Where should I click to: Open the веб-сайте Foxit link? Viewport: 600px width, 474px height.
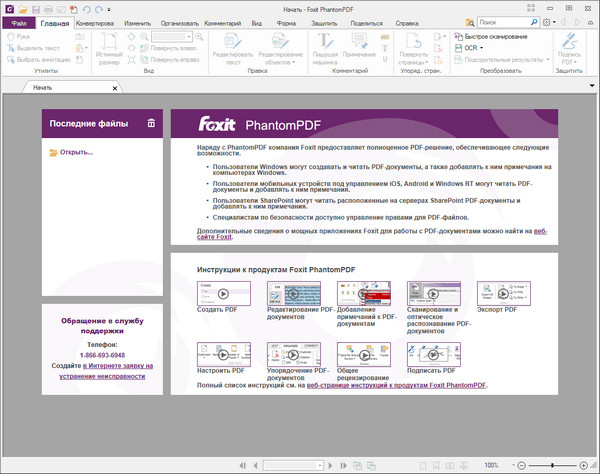click(x=215, y=237)
